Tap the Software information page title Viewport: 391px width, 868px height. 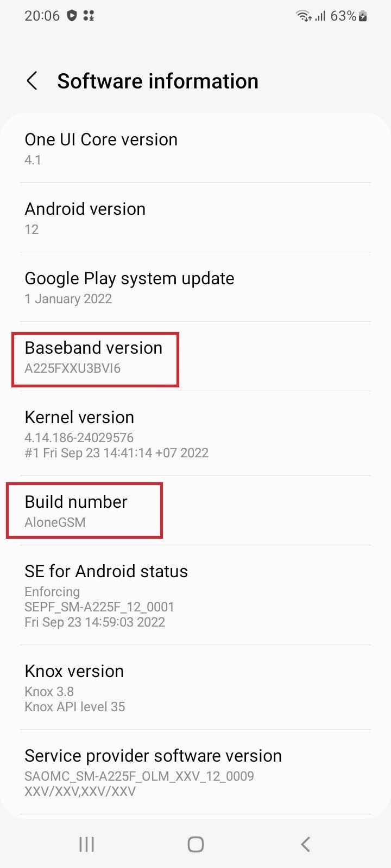coord(157,81)
